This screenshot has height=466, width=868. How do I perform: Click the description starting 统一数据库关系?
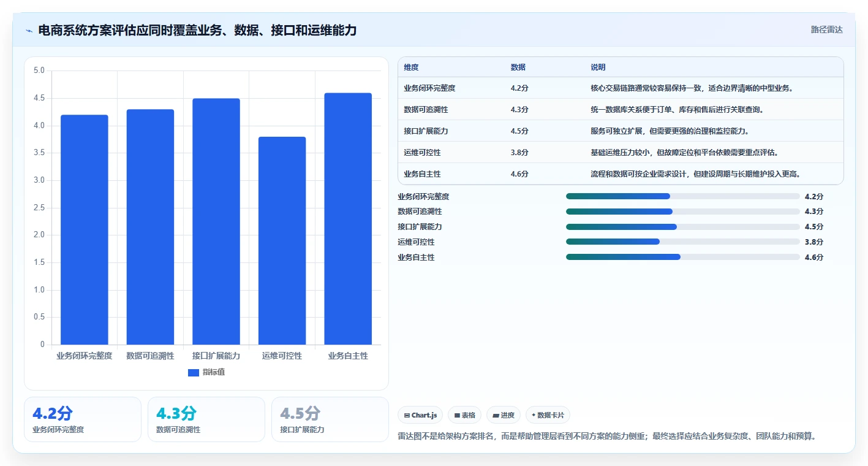(x=677, y=110)
